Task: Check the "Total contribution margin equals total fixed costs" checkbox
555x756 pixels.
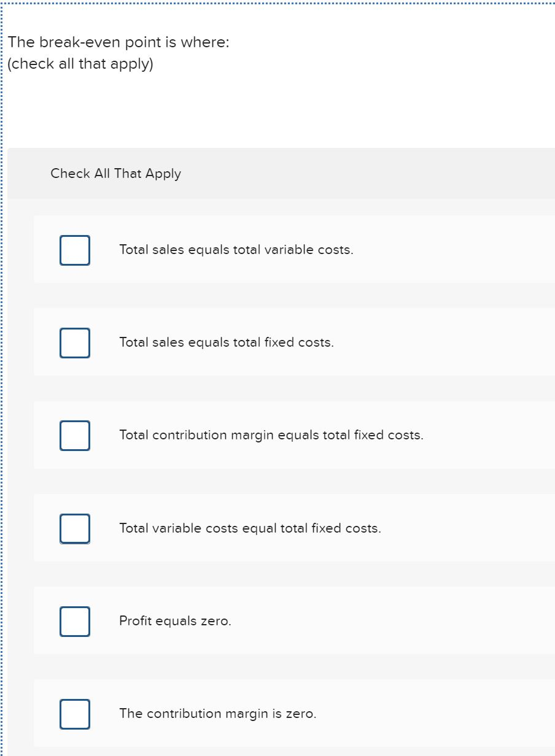Action: (x=74, y=436)
